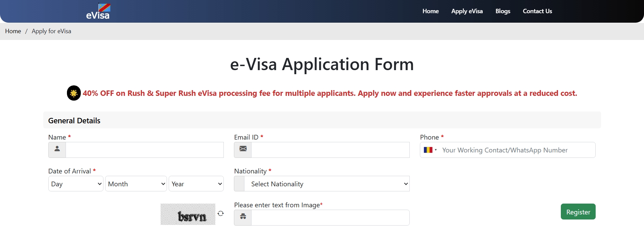Go to Blogs in the top navigation

pyautogui.click(x=503, y=11)
